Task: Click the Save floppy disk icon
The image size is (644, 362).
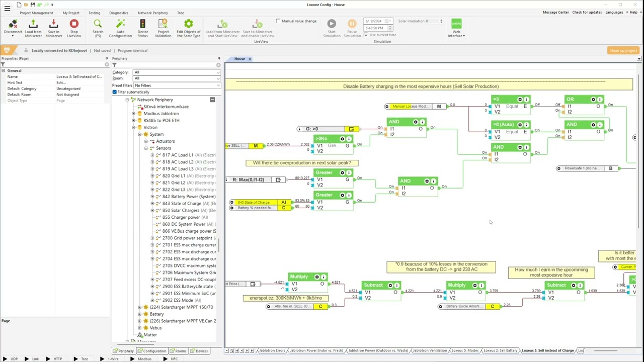Action: coord(33,5)
